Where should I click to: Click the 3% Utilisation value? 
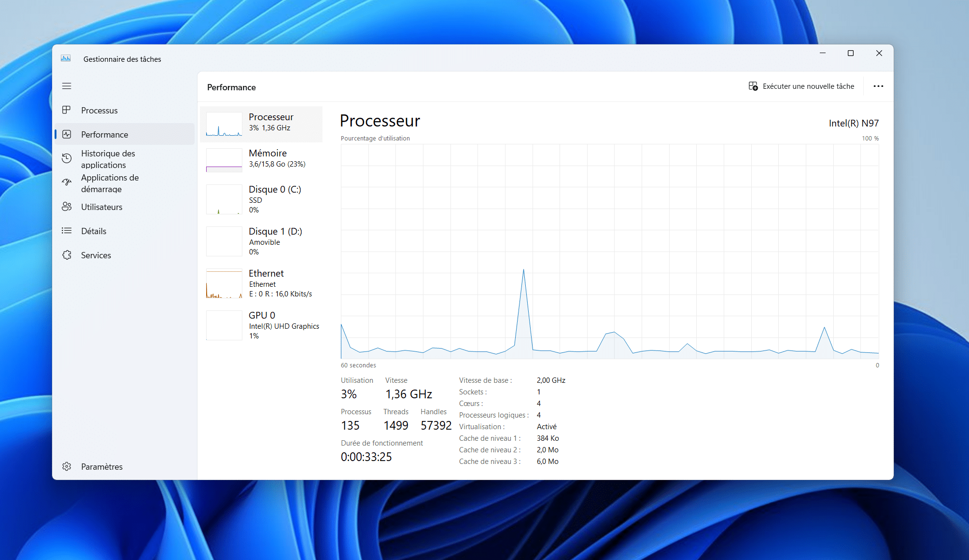[349, 394]
